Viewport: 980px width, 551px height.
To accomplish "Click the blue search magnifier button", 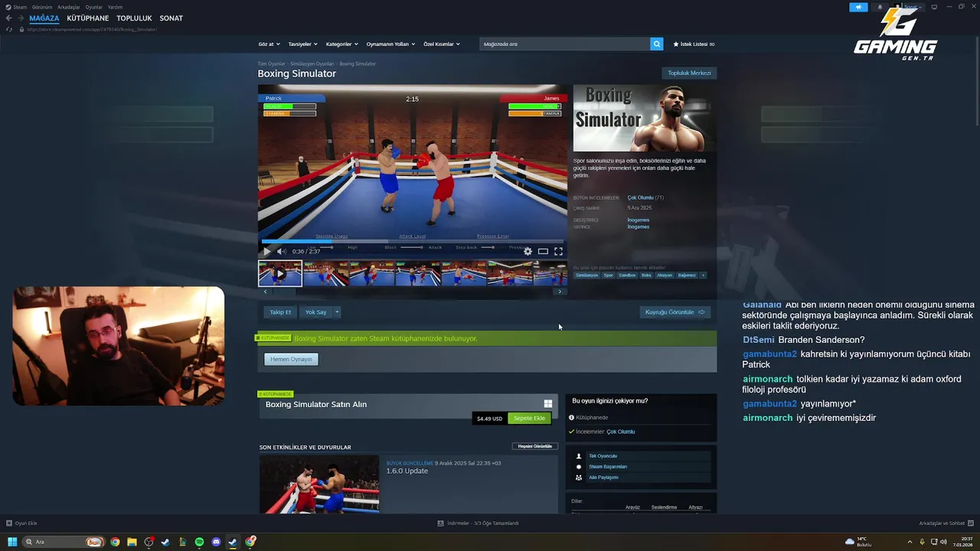I will click(657, 44).
